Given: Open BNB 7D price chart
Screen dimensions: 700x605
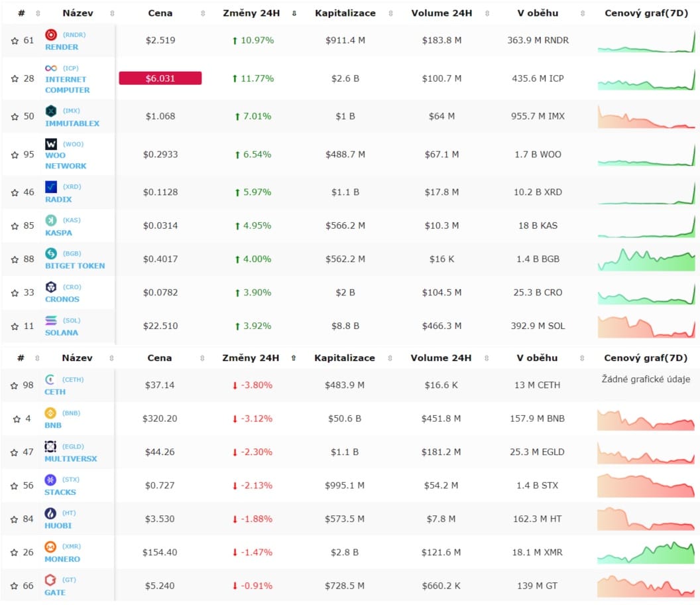Looking at the screenshot, I should (646, 419).
